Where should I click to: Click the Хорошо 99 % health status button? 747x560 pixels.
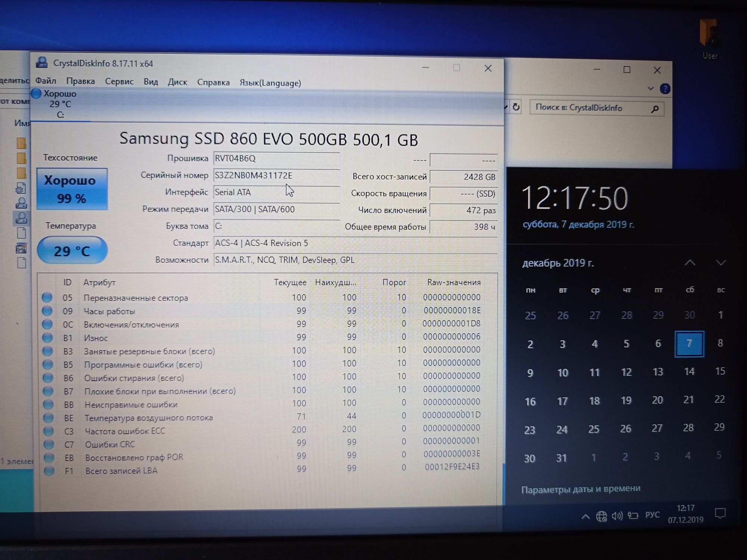coord(72,189)
